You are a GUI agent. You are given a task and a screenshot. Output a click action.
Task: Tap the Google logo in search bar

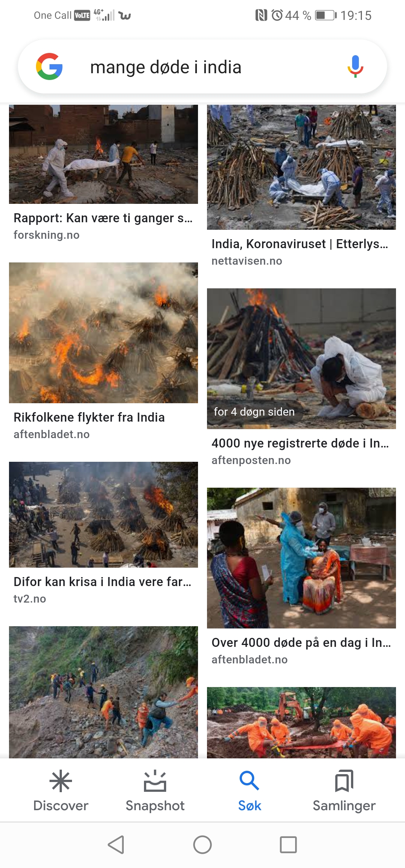pos(49,66)
